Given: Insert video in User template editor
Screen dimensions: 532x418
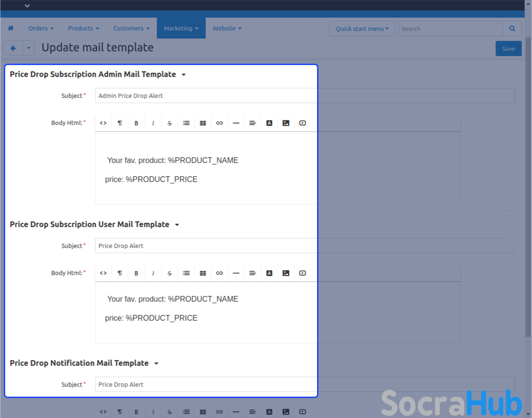Looking at the screenshot, I should [x=302, y=273].
